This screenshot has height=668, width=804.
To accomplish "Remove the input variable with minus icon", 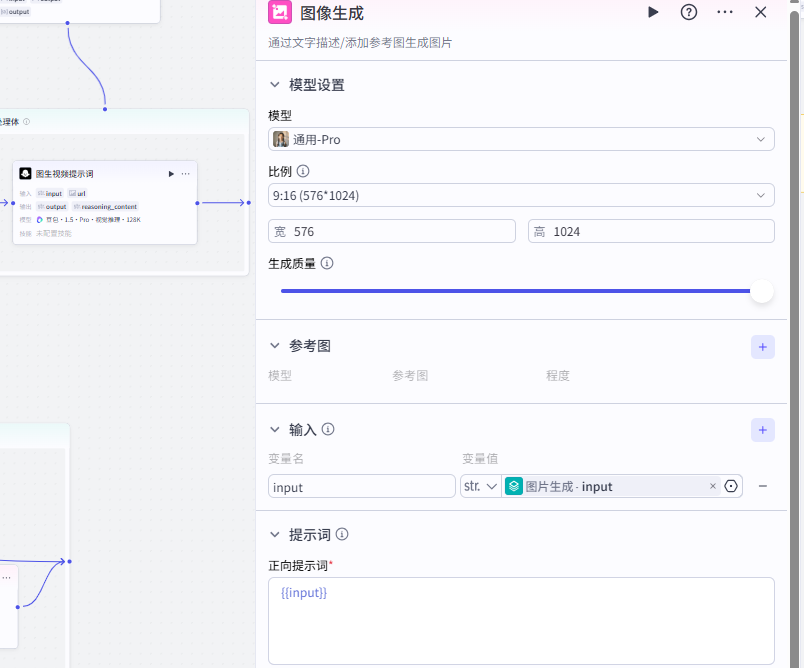I will (x=762, y=486).
